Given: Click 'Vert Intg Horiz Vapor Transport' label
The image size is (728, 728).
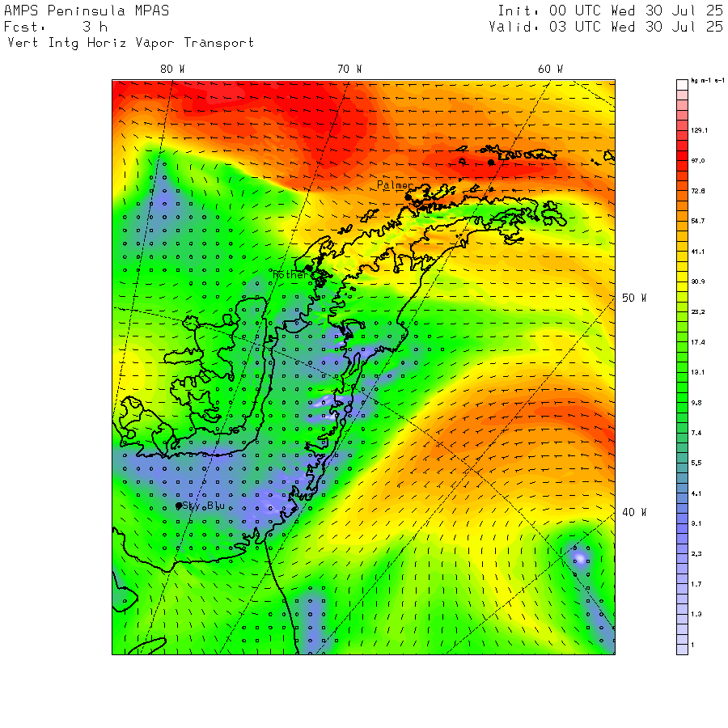Looking at the screenshot, I should point(131,43).
